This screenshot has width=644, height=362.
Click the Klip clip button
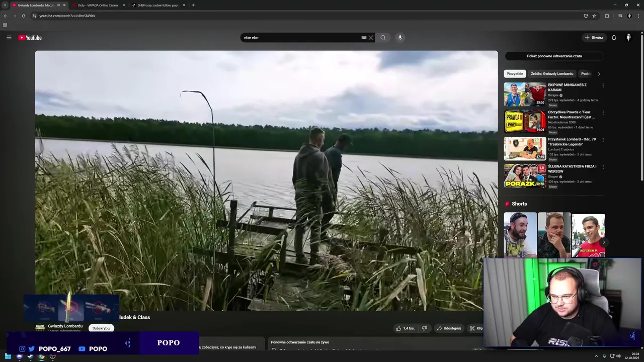[x=476, y=328]
